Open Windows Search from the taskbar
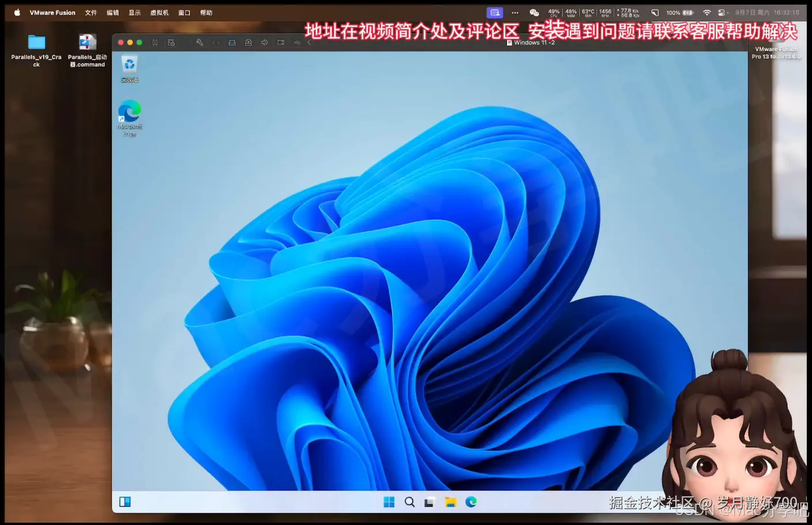The width and height of the screenshot is (812, 525). click(x=409, y=502)
